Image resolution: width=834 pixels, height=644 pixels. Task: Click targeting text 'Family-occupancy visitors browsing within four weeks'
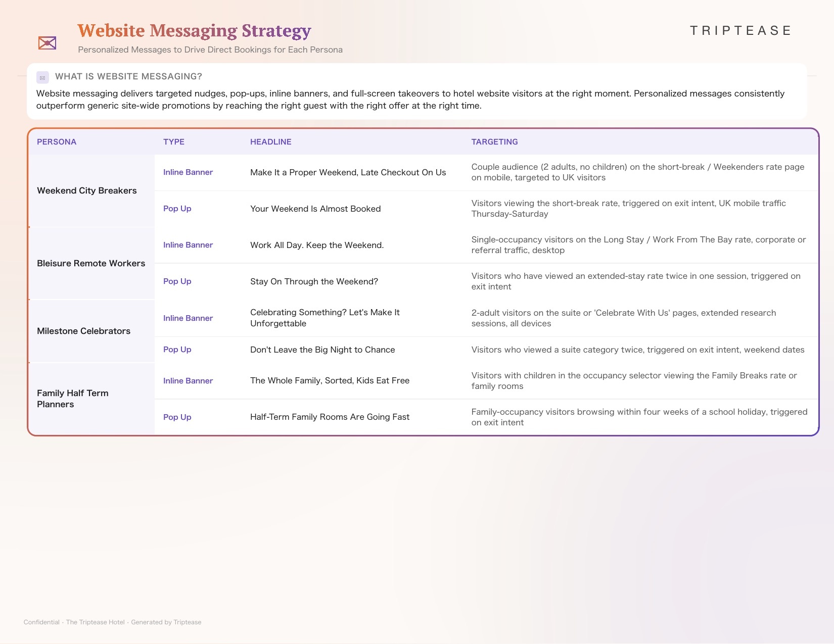[x=639, y=417]
